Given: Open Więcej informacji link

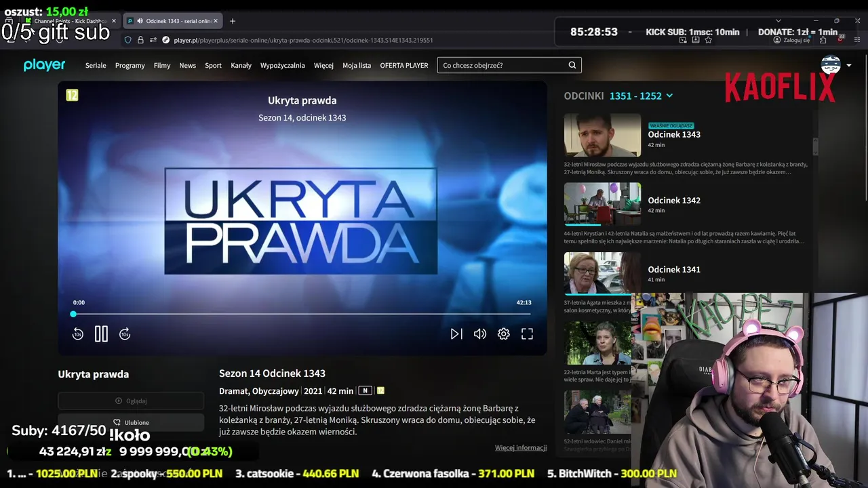Looking at the screenshot, I should (x=521, y=447).
